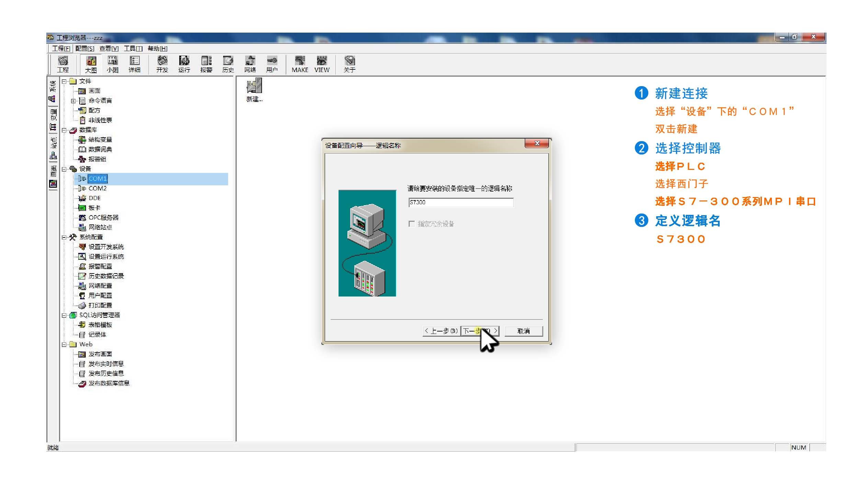This screenshot has height=488, width=868.
Task: Open the 配置[S] menu
Action: click(x=84, y=48)
